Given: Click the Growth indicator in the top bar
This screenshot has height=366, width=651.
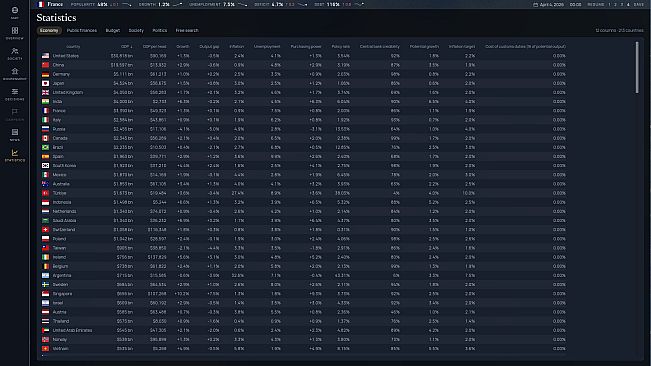Looking at the screenshot, I should click(160, 5).
